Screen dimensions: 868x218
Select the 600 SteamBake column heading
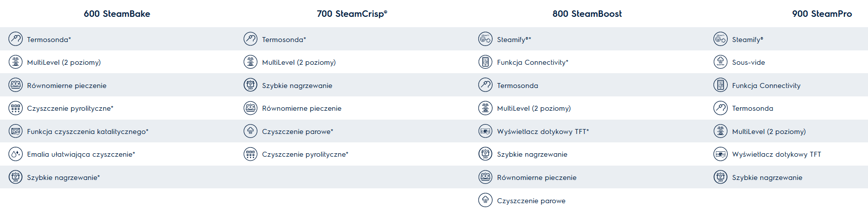click(x=117, y=14)
